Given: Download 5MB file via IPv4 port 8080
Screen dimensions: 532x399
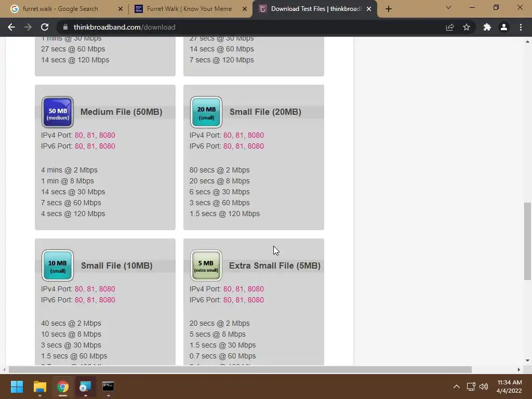Looking at the screenshot, I should pos(256,289).
